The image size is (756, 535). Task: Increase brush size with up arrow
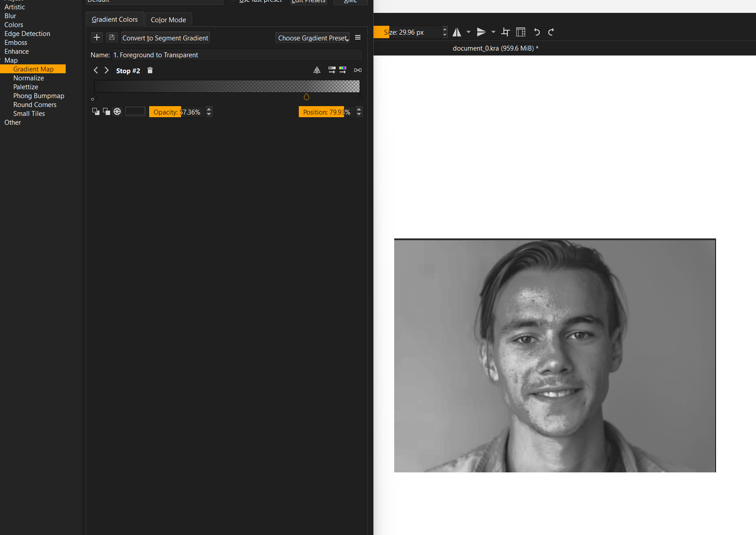tap(445, 29)
